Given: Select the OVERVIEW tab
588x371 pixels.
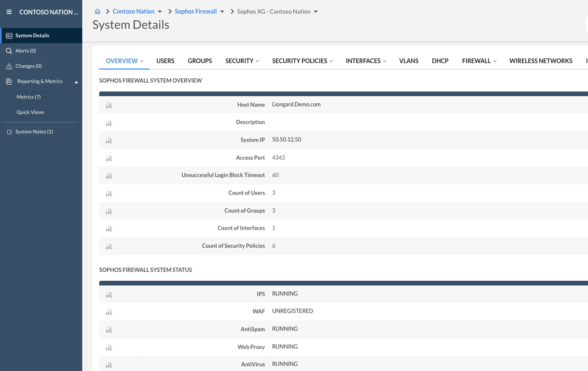Looking at the screenshot, I should [122, 61].
